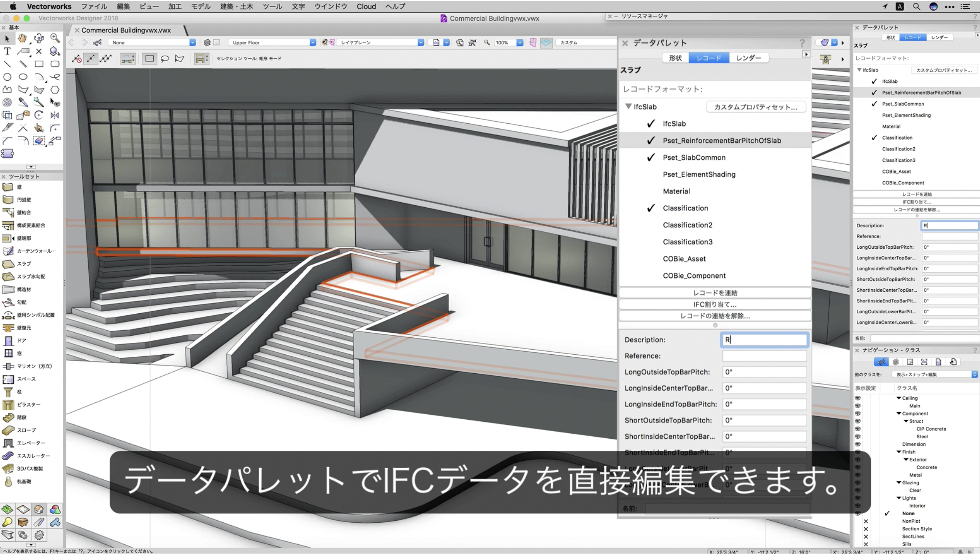Select the Pan hand tool
980x554 pixels.
[x=22, y=38]
